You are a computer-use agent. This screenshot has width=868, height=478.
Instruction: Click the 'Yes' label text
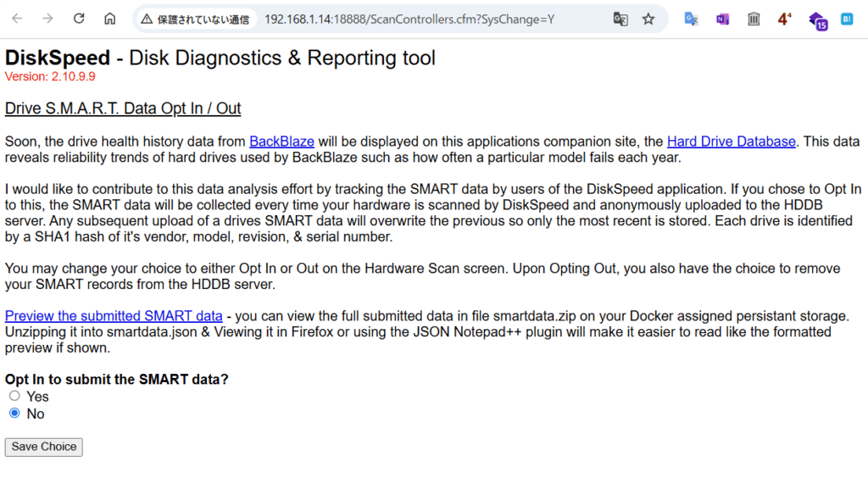(37, 397)
